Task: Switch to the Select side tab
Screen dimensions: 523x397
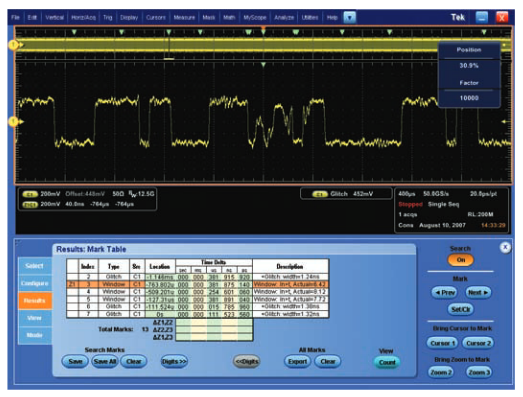Action: point(35,266)
